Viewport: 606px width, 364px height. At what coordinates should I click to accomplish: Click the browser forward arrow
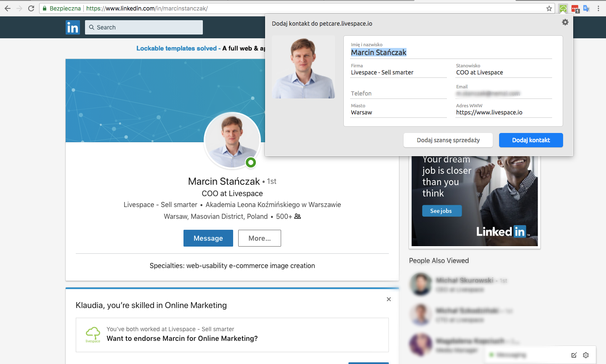pyautogui.click(x=19, y=8)
